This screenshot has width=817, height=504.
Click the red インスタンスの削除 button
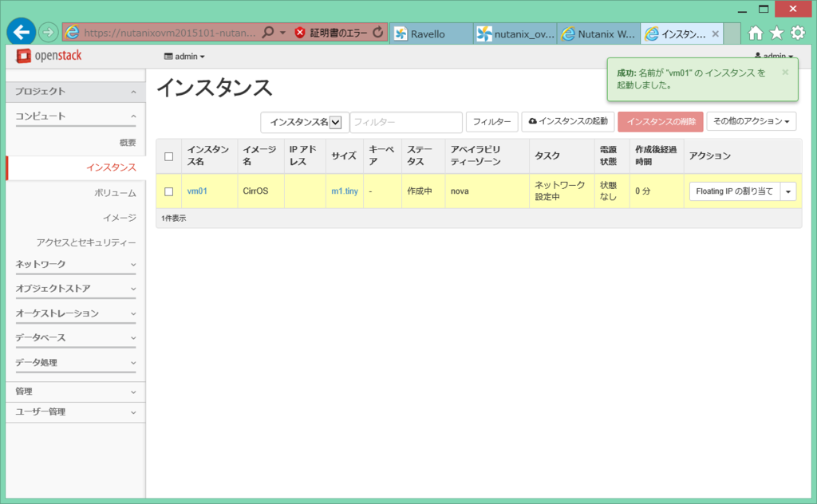pos(661,122)
